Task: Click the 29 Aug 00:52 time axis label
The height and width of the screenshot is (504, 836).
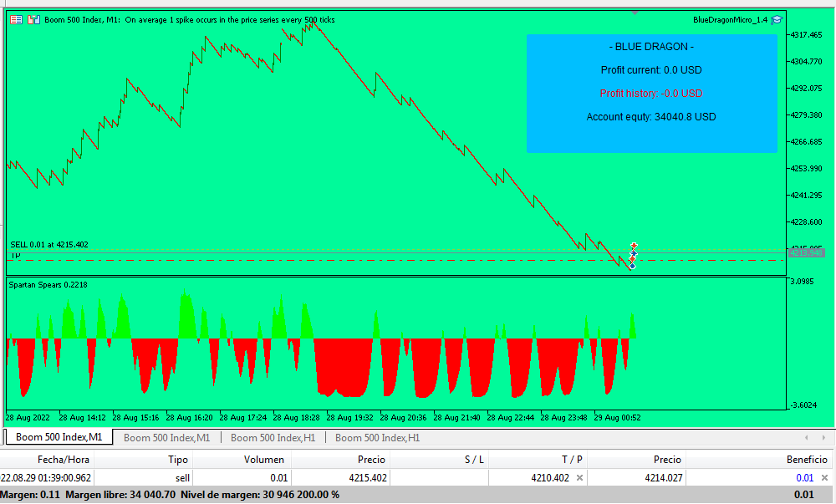Action: pos(617,418)
